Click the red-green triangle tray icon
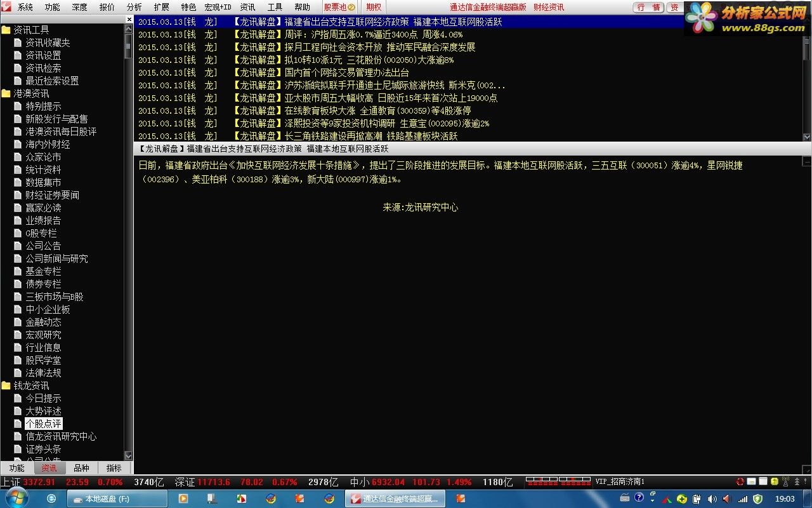The image size is (812, 508). click(667, 500)
